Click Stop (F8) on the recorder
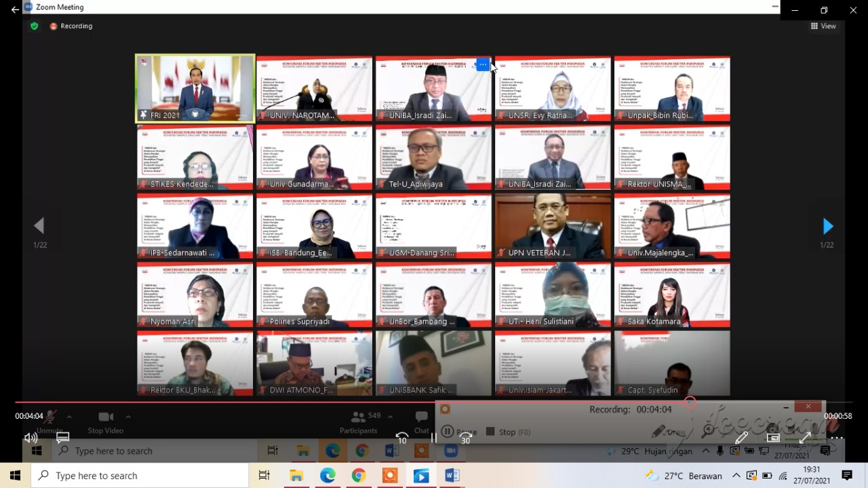 (x=507, y=432)
